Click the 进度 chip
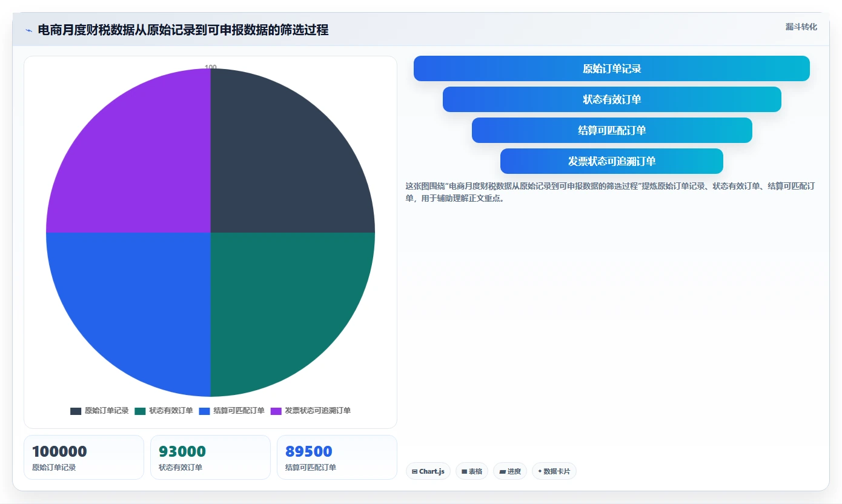The image size is (842, 504). (510, 471)
